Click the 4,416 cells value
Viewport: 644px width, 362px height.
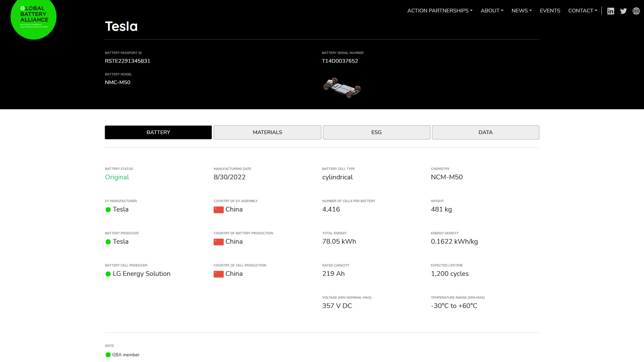click(x=331, y=209)
